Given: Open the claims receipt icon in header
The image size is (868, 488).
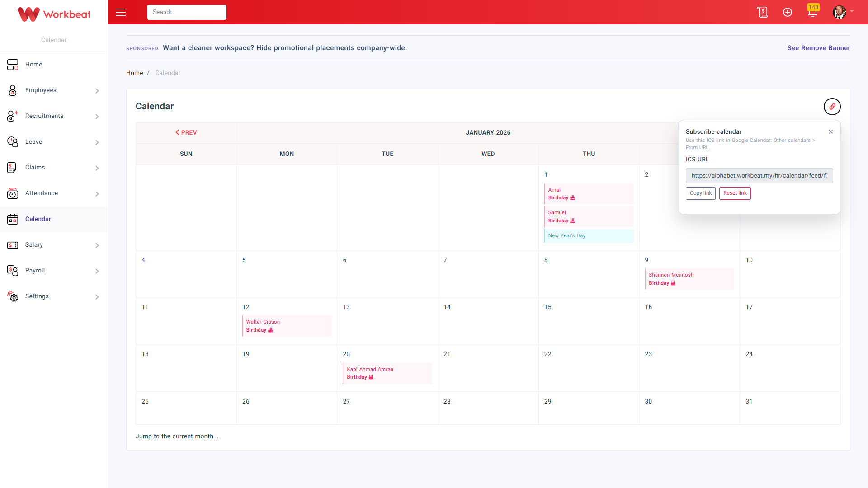Looking at the screenshot, I should (x=762, y=12).
